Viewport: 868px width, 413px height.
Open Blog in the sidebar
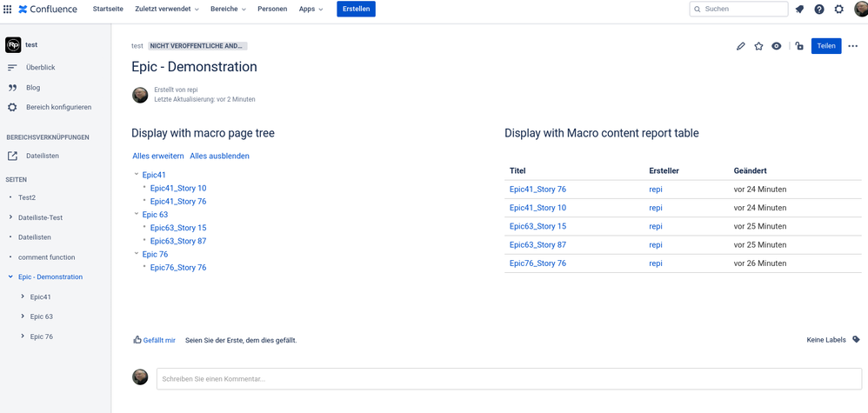click(x=33, y=88)
